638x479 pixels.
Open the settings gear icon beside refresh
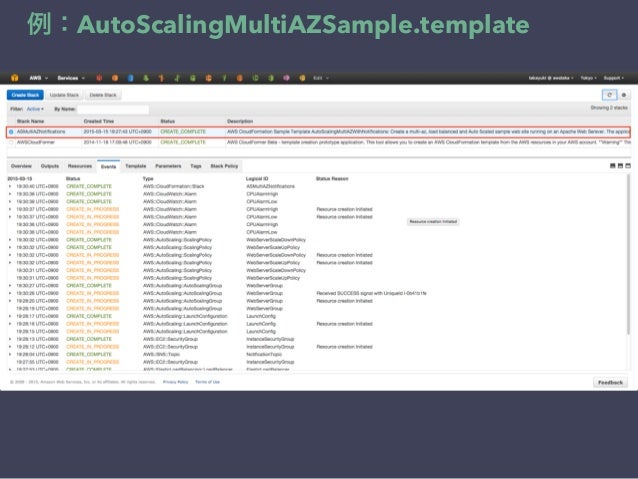[x=624, y=95]
